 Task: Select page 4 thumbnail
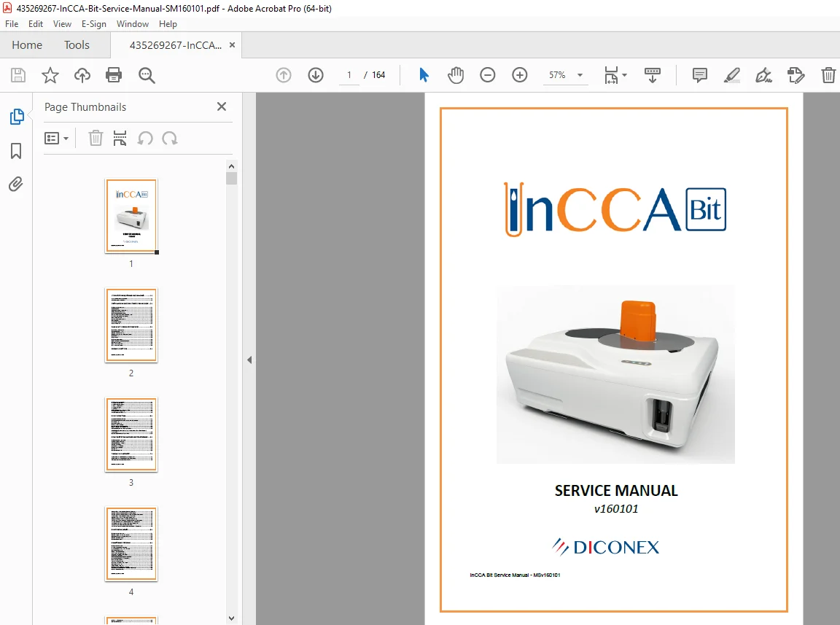[x=131, y=544]
